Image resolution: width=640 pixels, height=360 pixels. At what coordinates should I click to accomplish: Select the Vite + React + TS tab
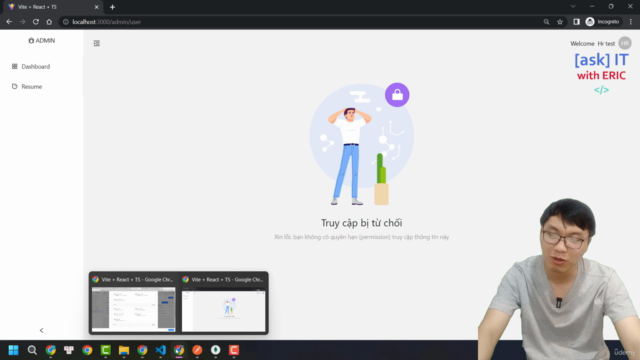[52, 7]
